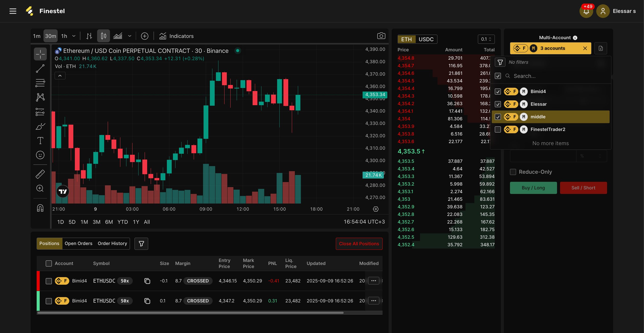Take a chart snapshot with camera icon
This screenshot has height=333, width=644.
point(381,36)
